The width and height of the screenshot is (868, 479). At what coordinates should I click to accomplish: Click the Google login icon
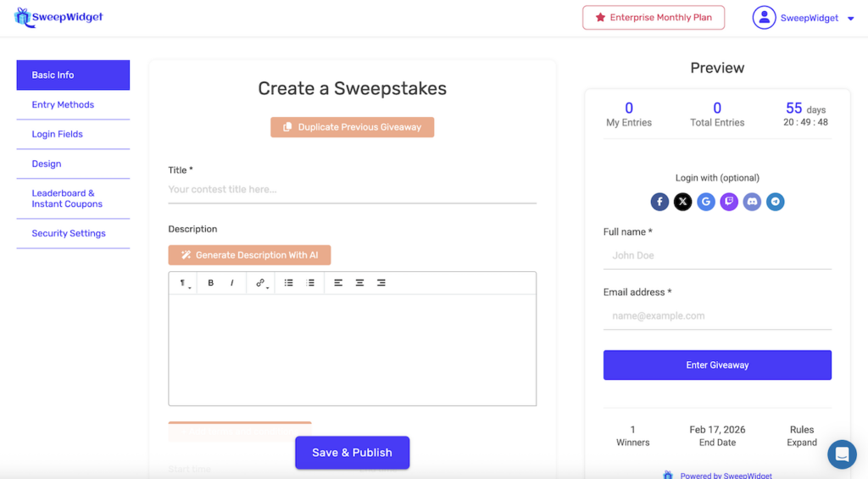[x=706, y=202]
